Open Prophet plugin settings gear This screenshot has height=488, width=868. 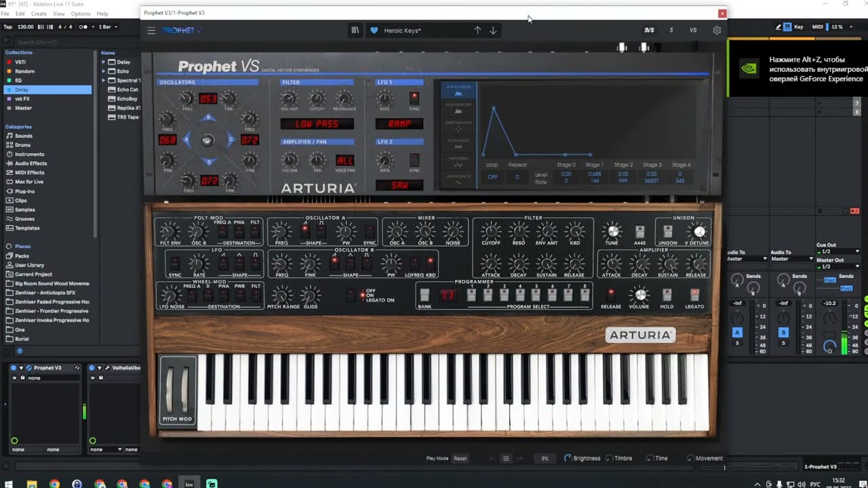tap(717, 30)
